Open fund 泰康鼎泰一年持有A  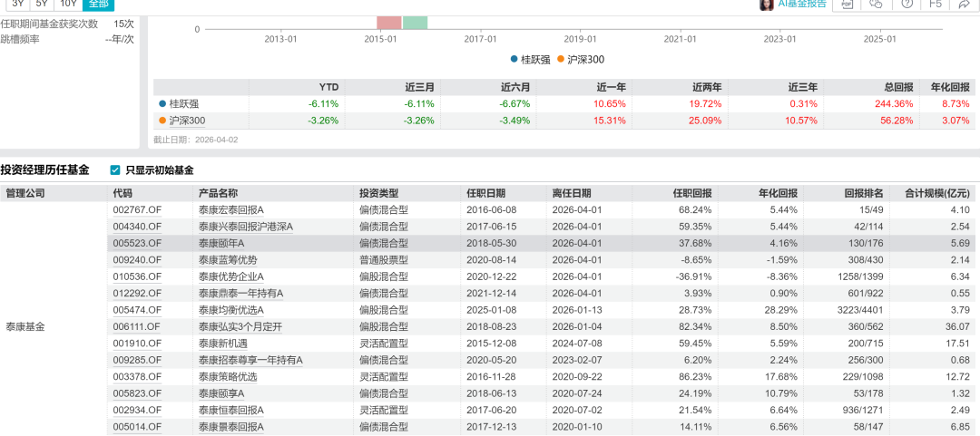point(241,293)
